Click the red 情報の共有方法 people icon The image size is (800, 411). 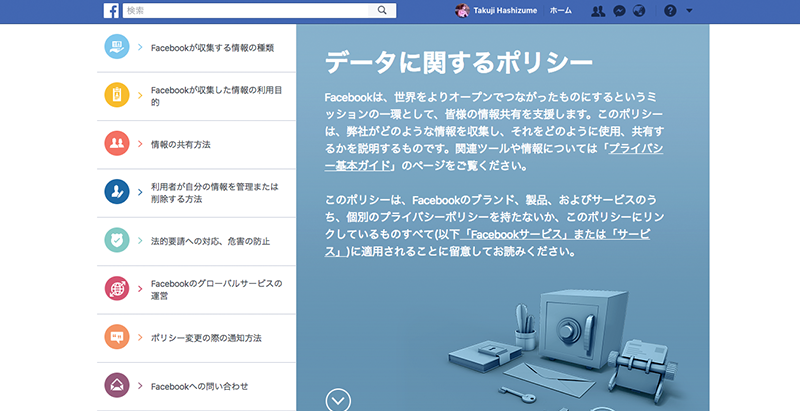click(117, 143)
